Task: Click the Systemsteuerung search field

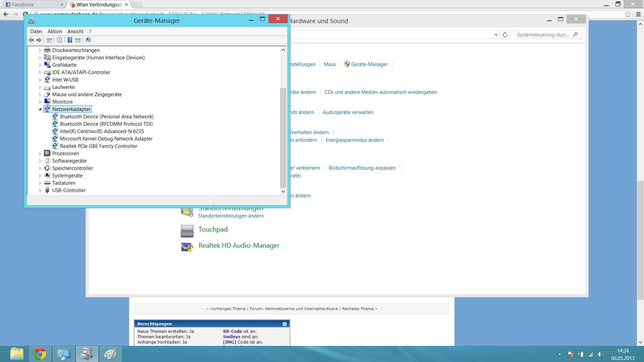Action: tap(543, 35)
